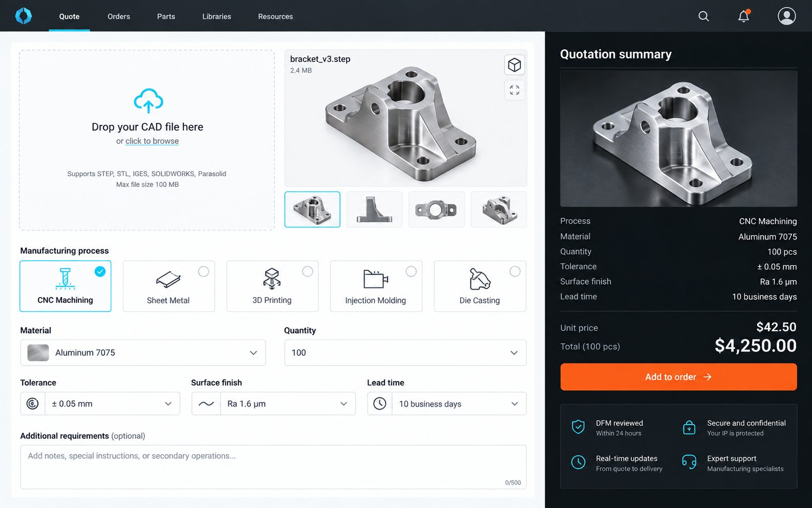Viewport: 812px width, 508px height.
Task: Click the 3D cube view icon
Action: (x=514, y=65)
